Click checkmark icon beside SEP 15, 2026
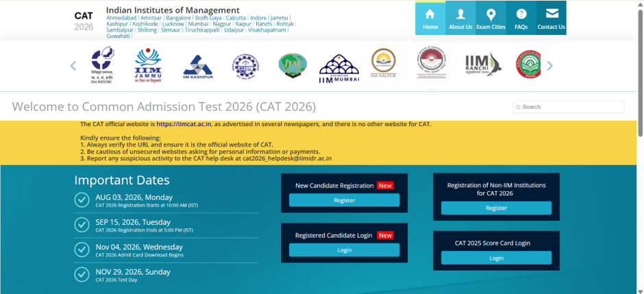Viewport: 644px width, 294px height. (x=82, y=225)
